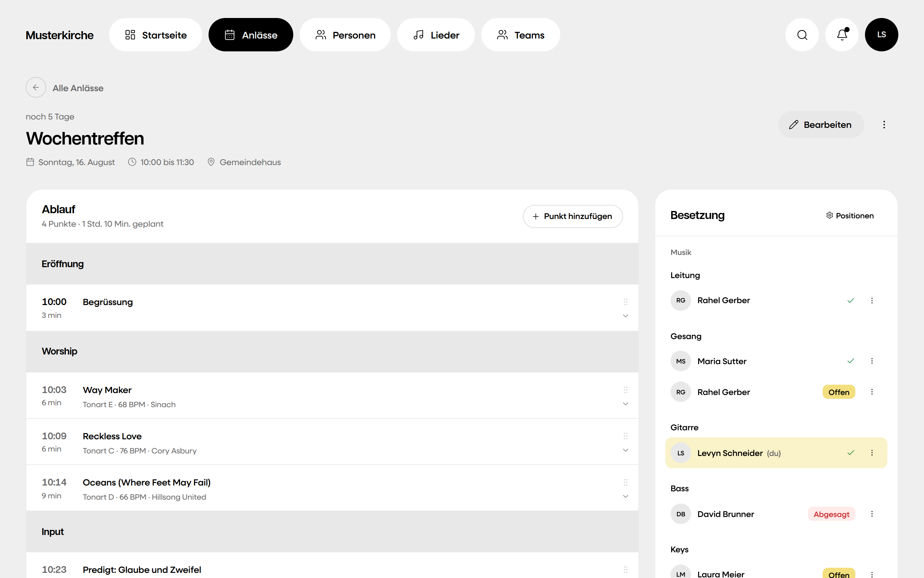
Task: Click the RG avatar under Leitung
Action: click(x=681, y=301)
